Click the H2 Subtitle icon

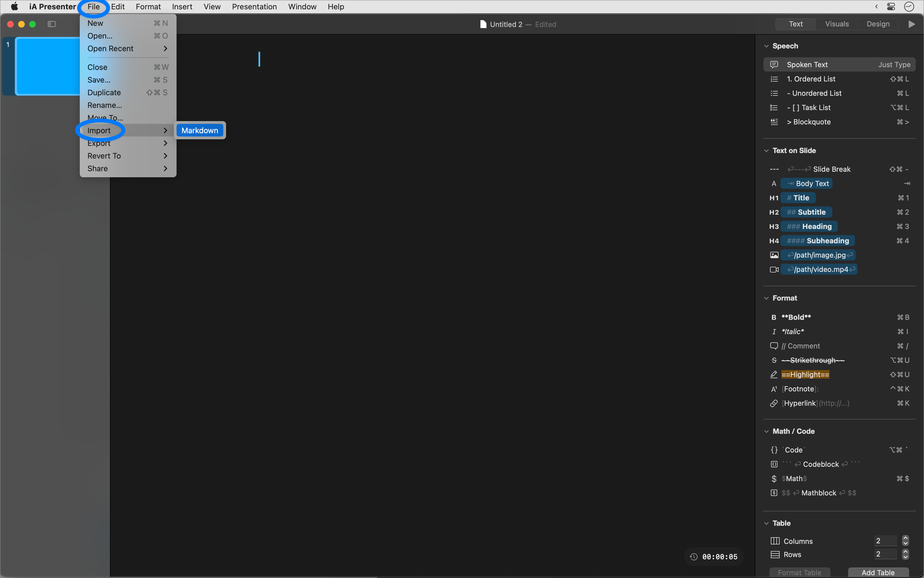point(774,212)
